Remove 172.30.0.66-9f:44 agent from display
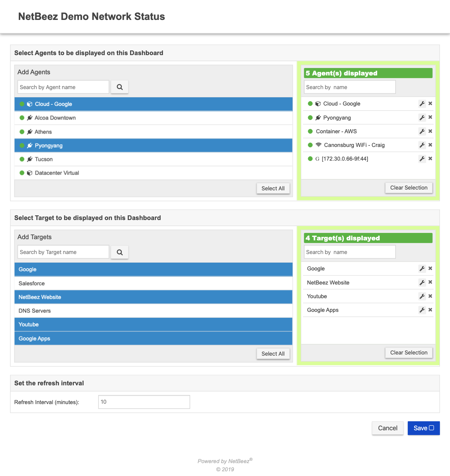The height and width of the screenshot is (476, 450). [x=430, y=159]
